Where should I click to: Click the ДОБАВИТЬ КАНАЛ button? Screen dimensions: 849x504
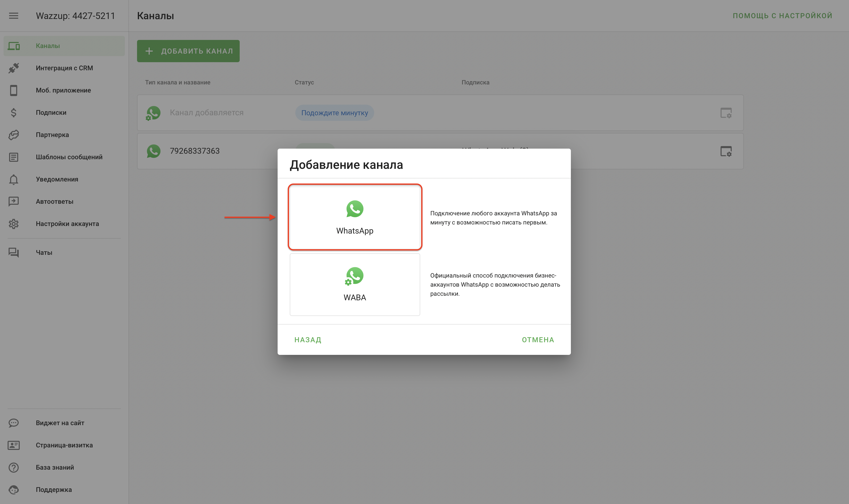tap(188, 51)
